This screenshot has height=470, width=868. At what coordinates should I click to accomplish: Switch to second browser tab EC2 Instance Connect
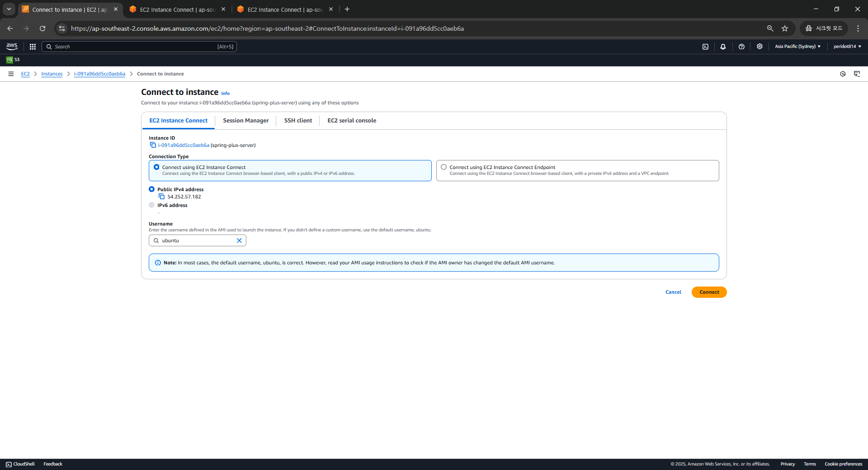tap(177, 9)
